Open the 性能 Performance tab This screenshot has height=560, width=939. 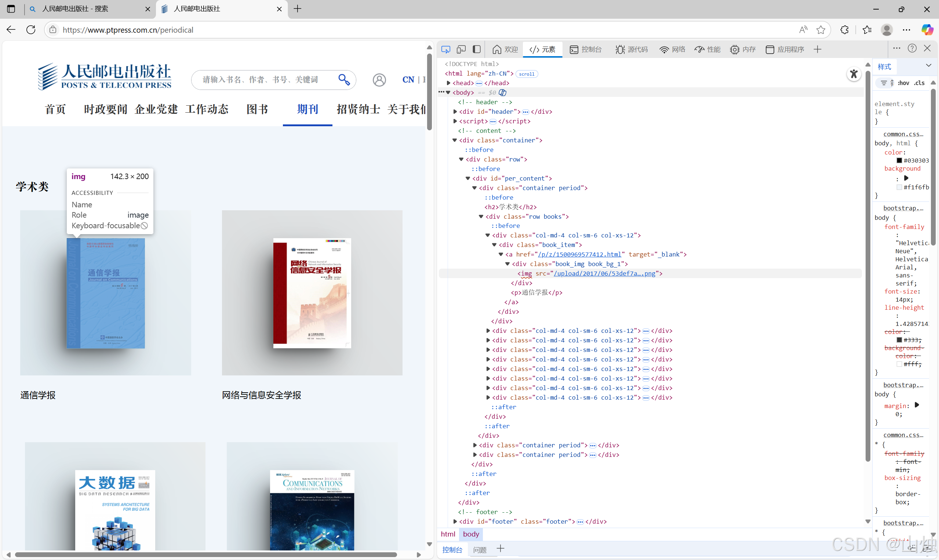pyautogui.click(x=707, y=50)
